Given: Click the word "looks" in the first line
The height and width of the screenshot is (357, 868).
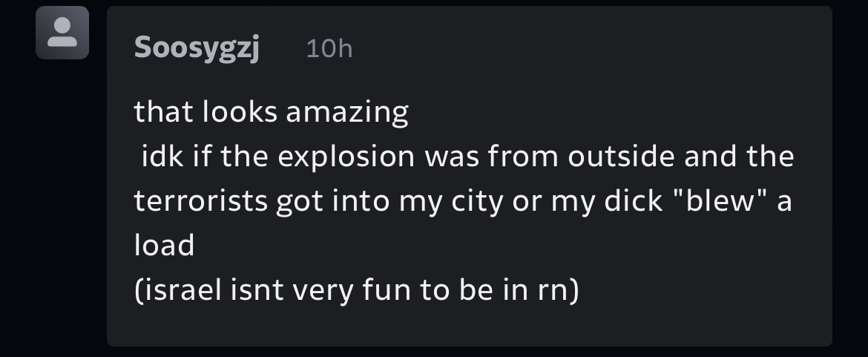Looking at the screenshot, I should tap(240, 112).
